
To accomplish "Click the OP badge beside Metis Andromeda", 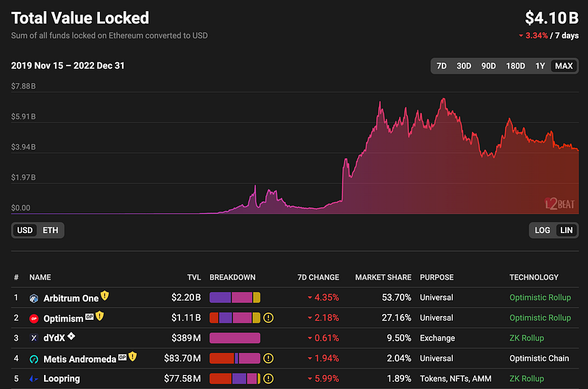I will pyautogui.click(x=122, y=357).
